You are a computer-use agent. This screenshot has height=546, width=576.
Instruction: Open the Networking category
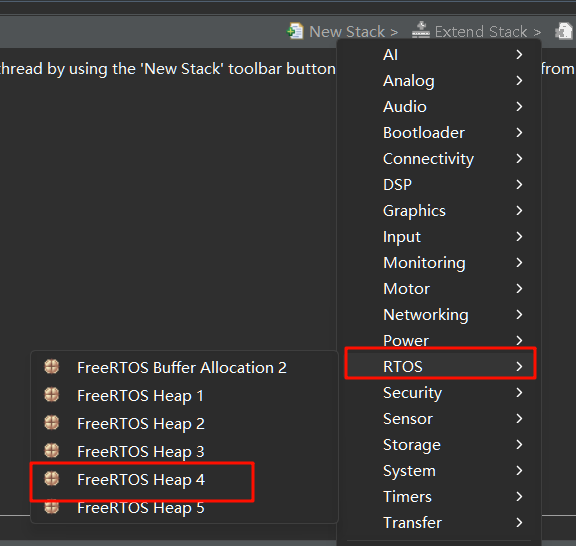point(439,315)
